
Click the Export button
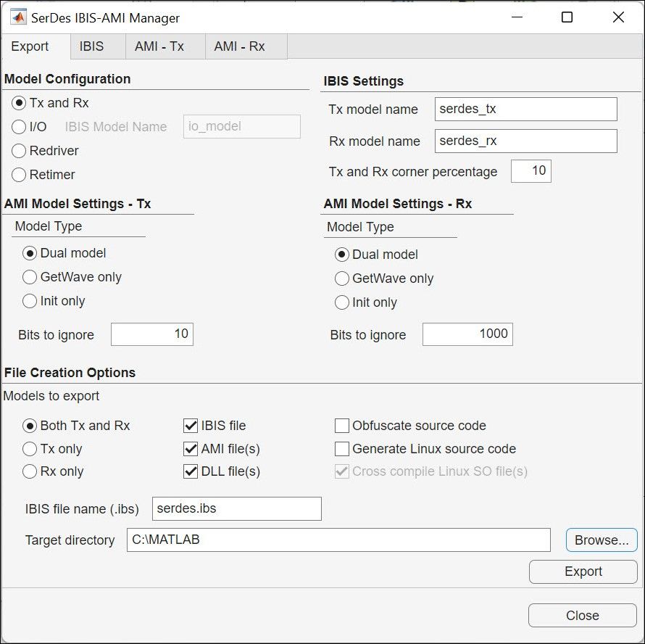coord(583,571)
